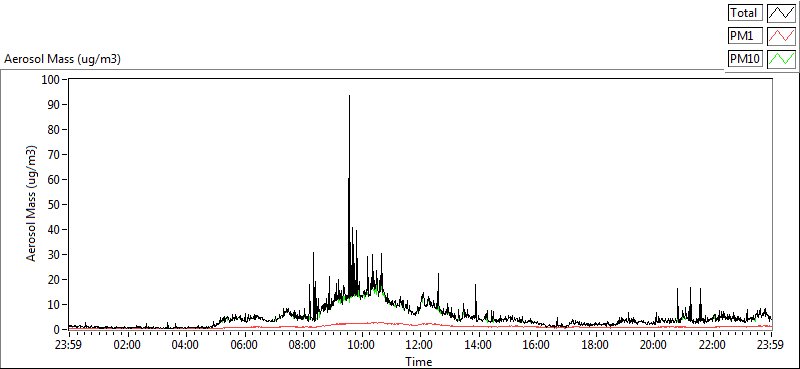Select the Total legend label

pos(745,12)
